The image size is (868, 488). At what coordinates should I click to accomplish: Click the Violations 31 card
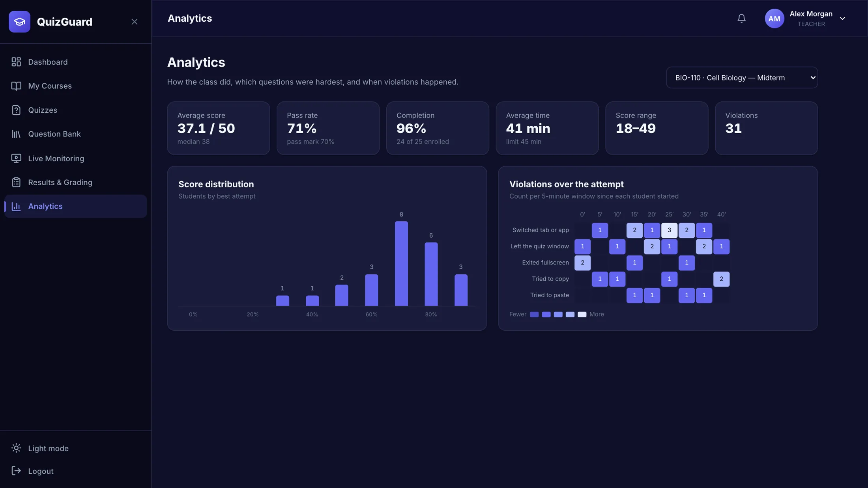766,128
